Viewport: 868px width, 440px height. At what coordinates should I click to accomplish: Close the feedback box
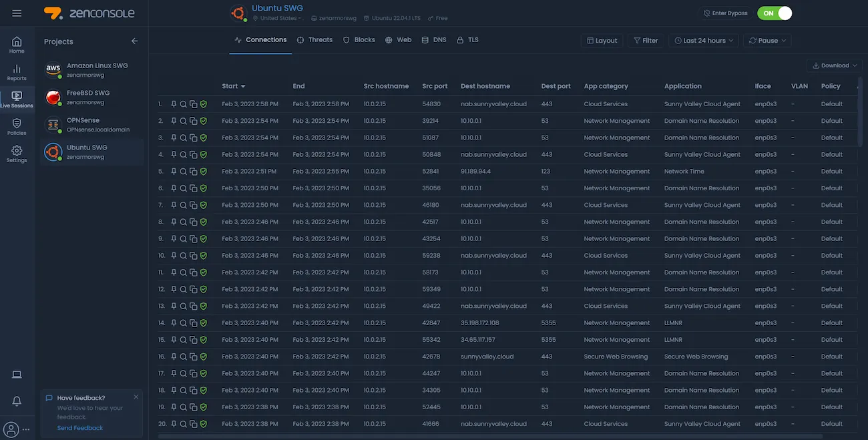[136, 397]
